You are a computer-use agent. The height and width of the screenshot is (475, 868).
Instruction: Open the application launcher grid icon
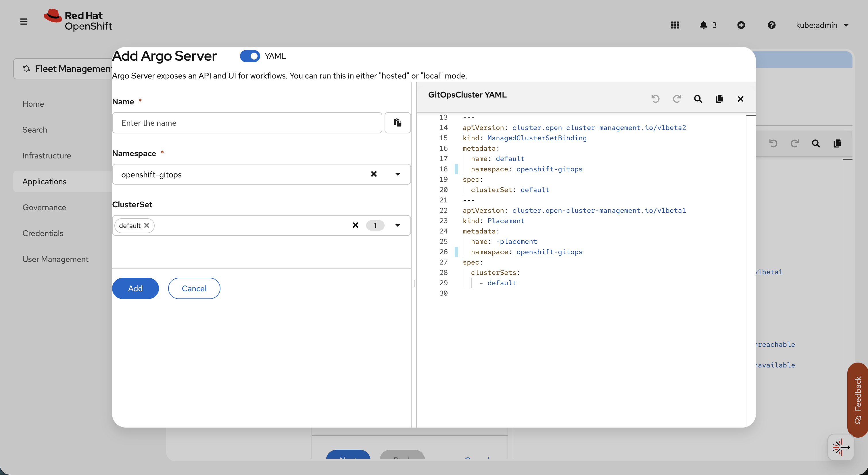point(675,25)
